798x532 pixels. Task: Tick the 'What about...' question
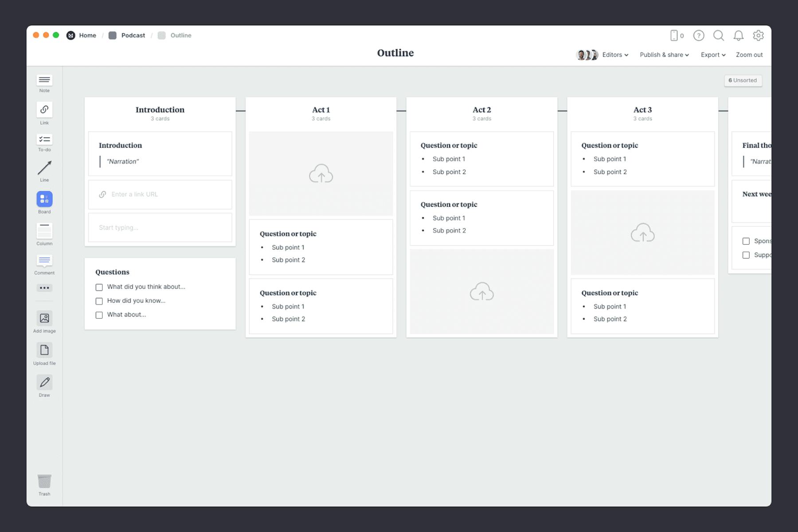(x=99, y=315)
